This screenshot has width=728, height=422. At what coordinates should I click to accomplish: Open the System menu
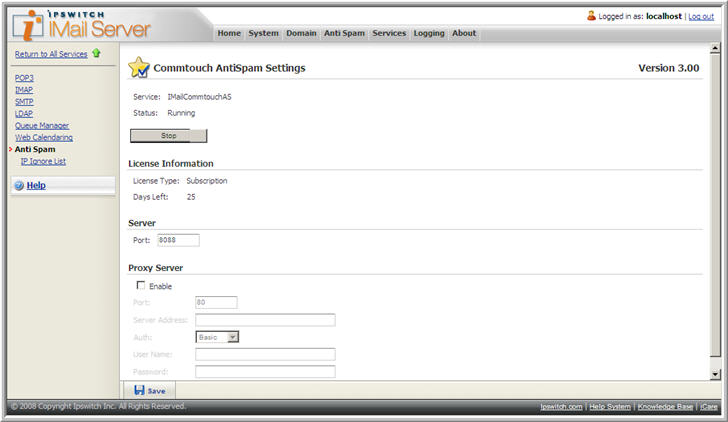click(x=263, y=33)
